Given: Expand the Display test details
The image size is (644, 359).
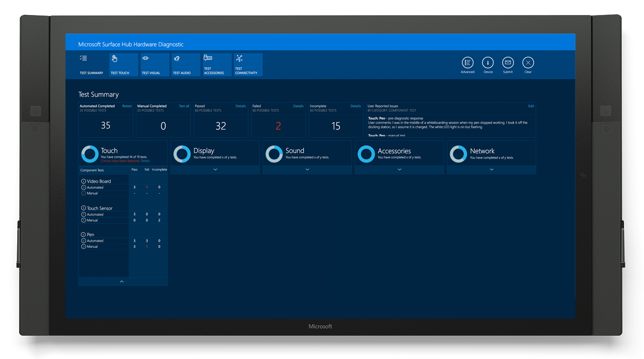Looking at the screenshot, I should (215, 170).
